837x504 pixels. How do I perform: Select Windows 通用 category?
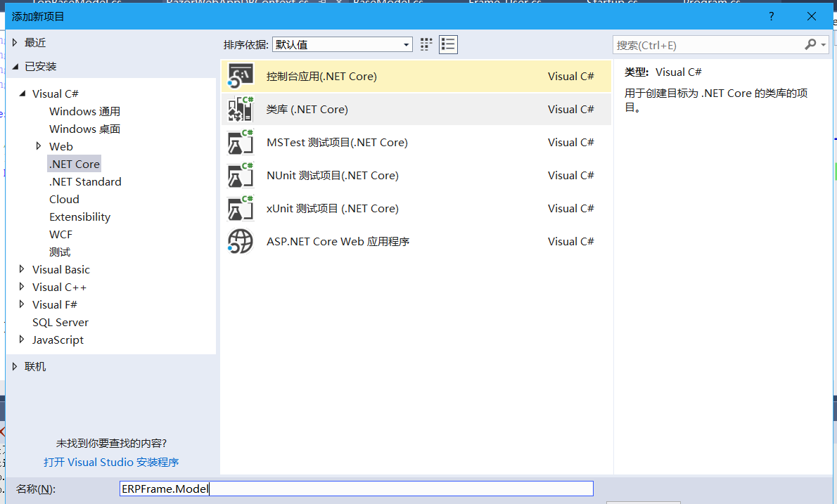(x=85, y=112)
